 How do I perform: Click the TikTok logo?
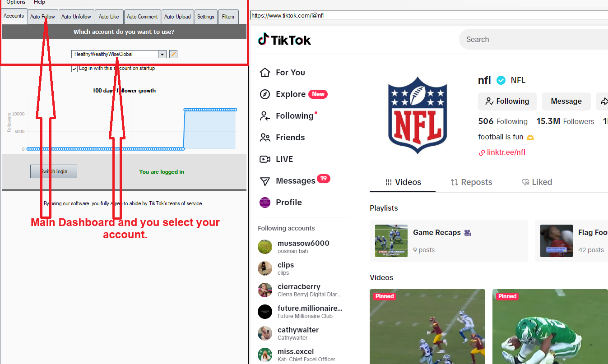pos(284,40)
